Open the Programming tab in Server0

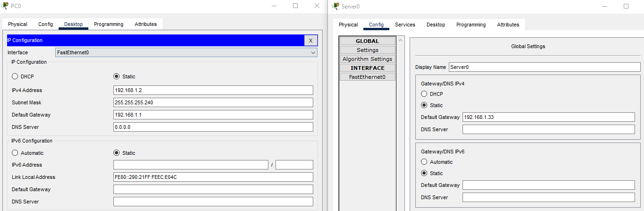tap(471, 25)
